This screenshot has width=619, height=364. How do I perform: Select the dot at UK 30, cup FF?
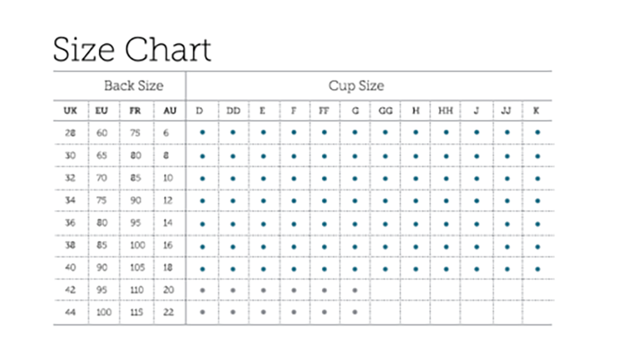click(x=324, y=156)
